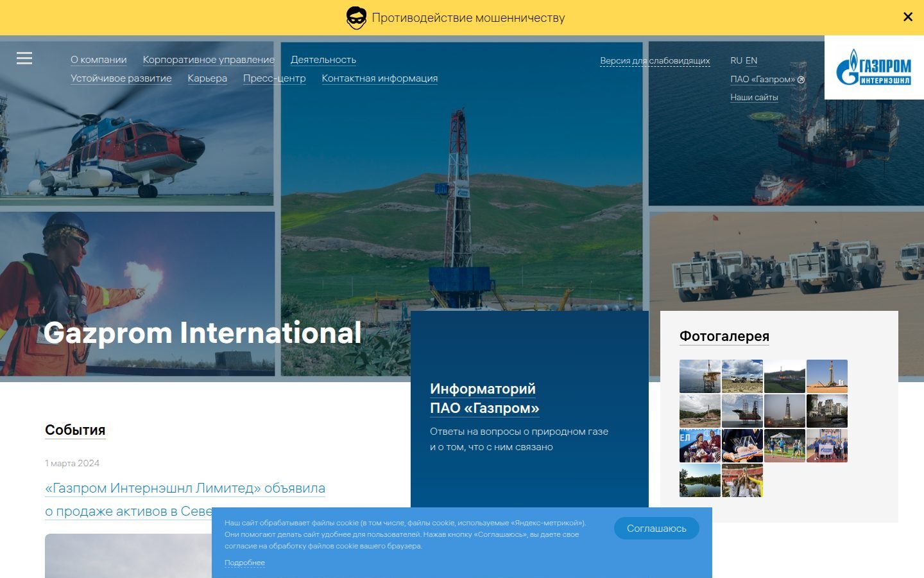Screen dimensions: 924x578
Task: Open gallery photo of drilling rig in desert
Action: coord(827,376)
